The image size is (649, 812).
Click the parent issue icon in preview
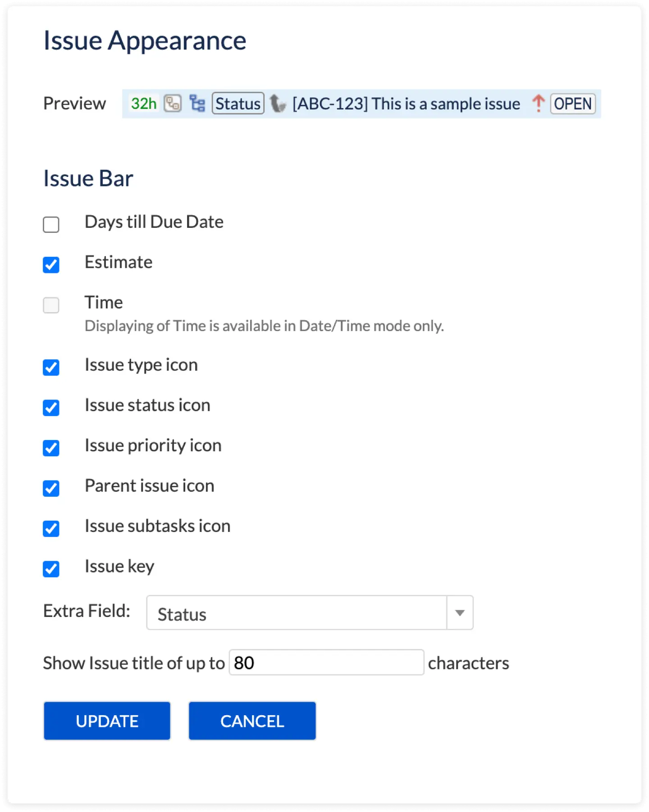[x=172, y=104]
